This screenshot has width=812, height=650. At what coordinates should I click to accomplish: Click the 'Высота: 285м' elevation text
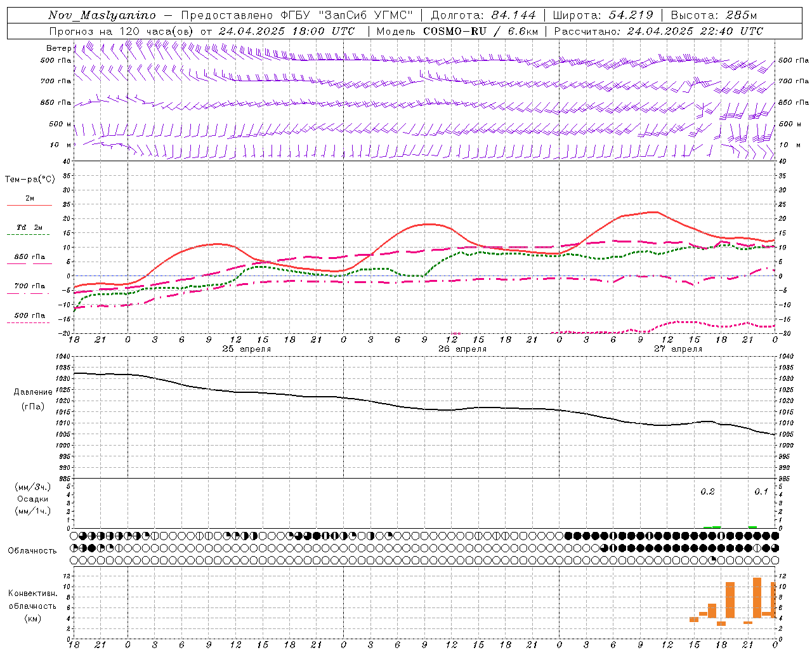click(714, 15)
